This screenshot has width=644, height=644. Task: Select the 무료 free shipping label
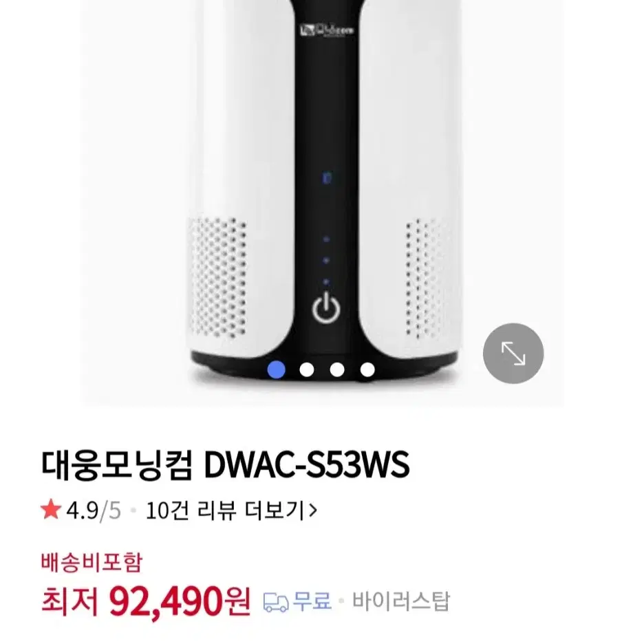(x=312, y=602)
